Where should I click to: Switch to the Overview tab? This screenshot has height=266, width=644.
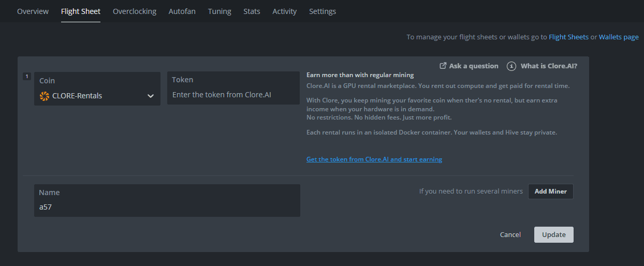tap(33, 11)
